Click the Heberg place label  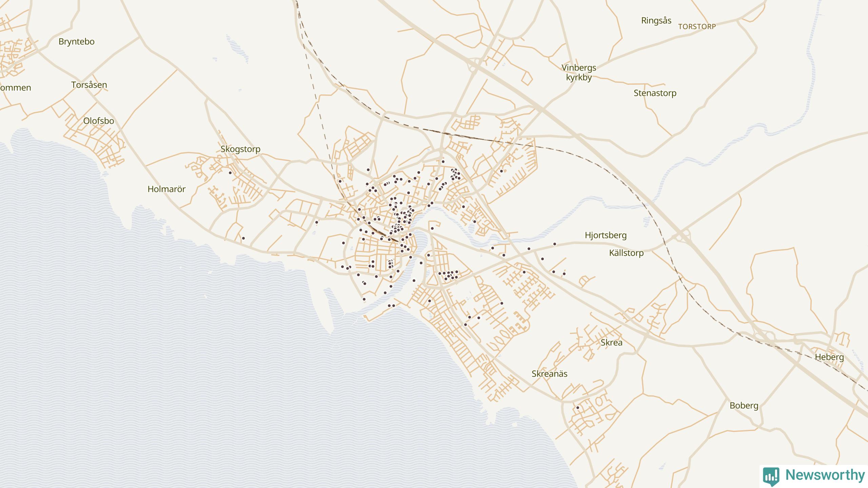point(829,357)
